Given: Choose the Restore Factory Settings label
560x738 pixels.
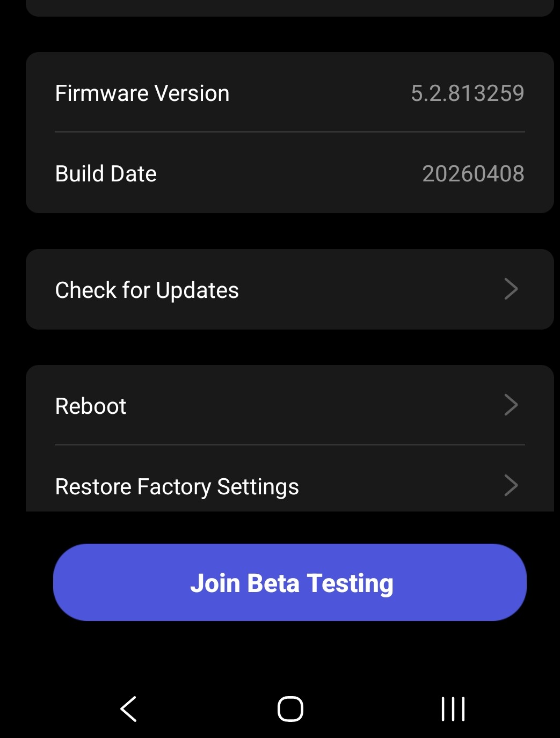Looking at the screenshot, I should [177, 487].
